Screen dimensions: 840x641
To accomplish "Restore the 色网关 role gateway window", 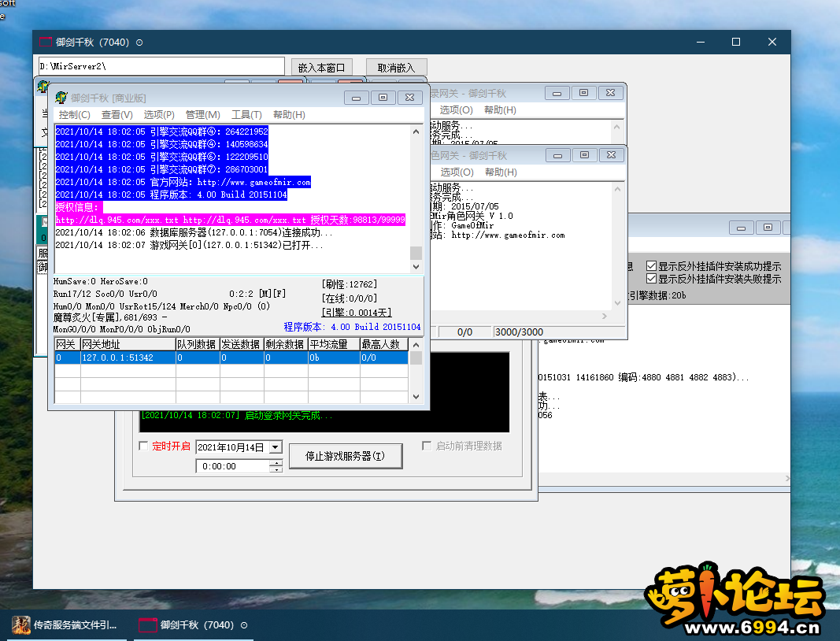I will click(584, 155).
